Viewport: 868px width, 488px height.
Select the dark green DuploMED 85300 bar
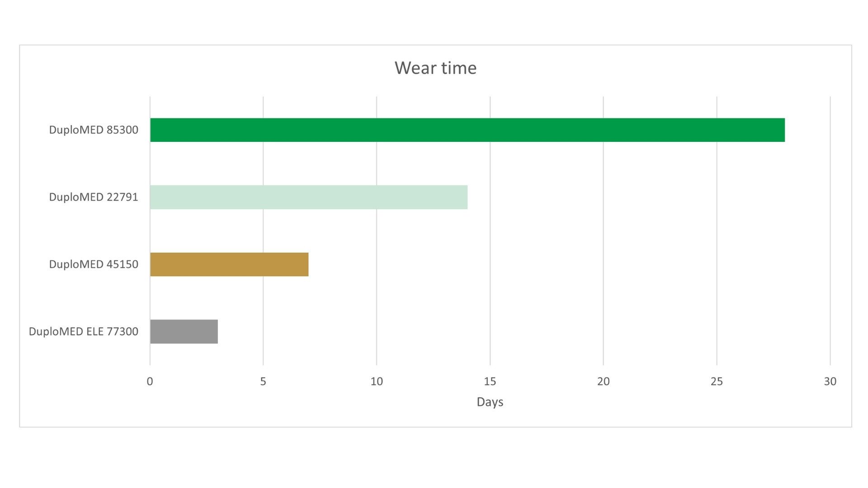(x=467, y=130)
